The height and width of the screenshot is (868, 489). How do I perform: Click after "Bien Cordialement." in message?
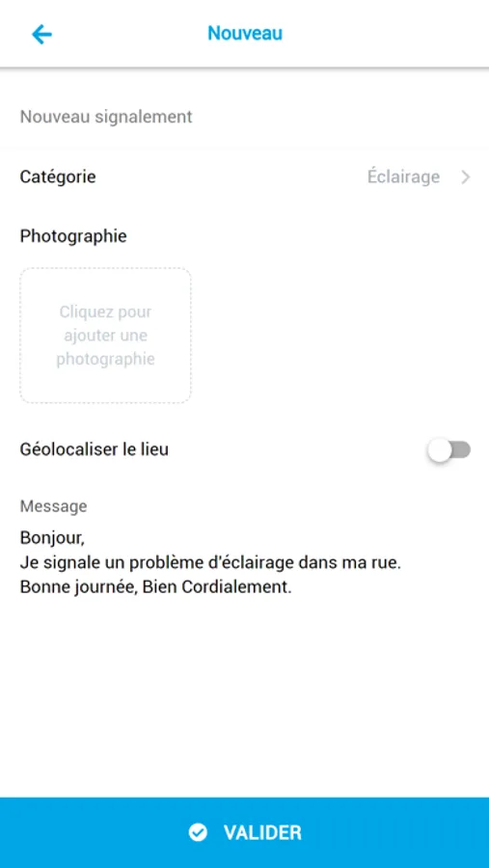pyautogui.click(x=294, y=588)
